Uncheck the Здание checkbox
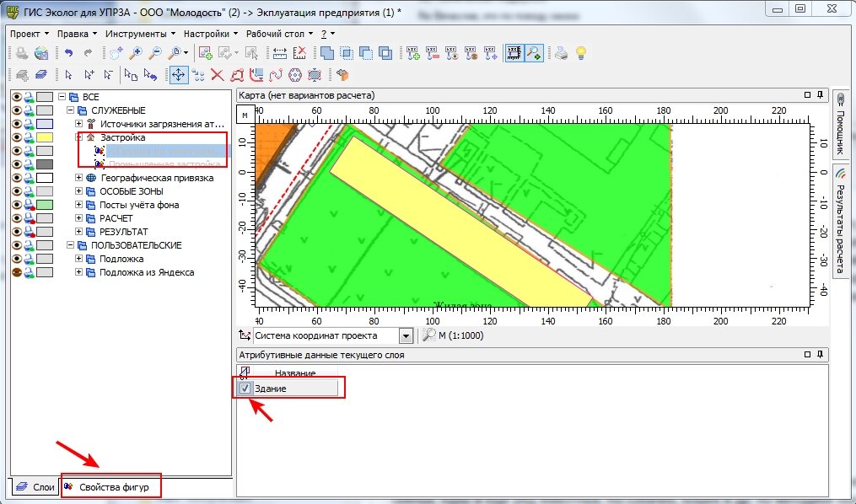Screen dimensions: 856x504 click(245, 389)
